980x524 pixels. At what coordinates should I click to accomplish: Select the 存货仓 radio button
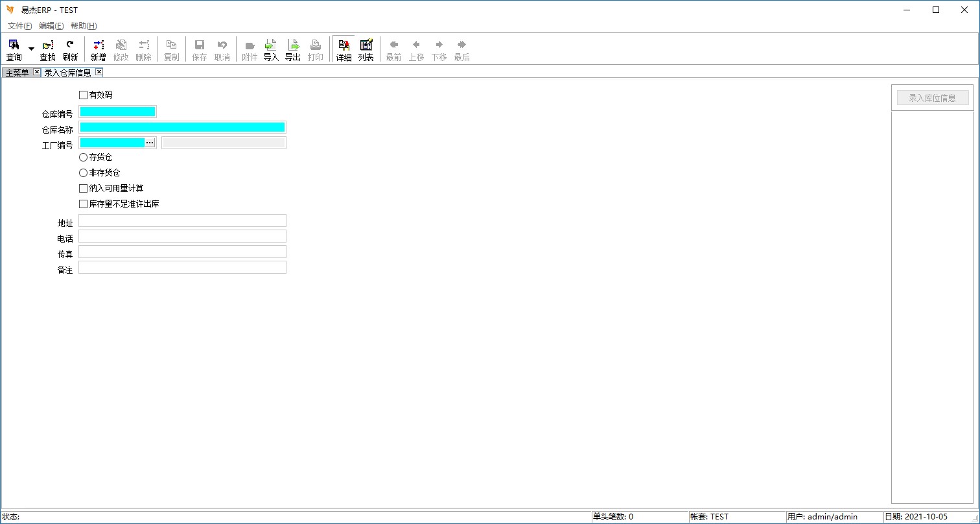(x=83, y=157)
